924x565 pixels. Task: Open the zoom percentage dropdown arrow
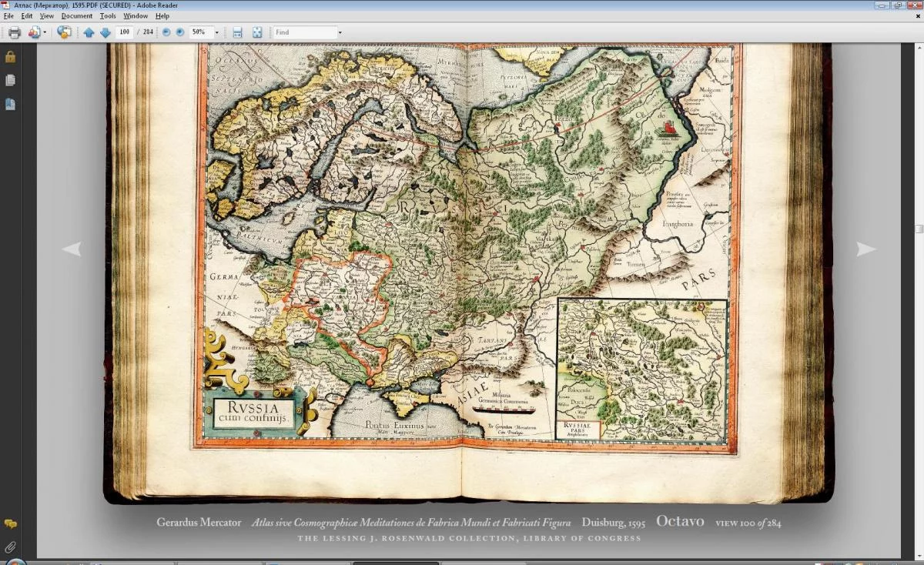click(217, 32)
